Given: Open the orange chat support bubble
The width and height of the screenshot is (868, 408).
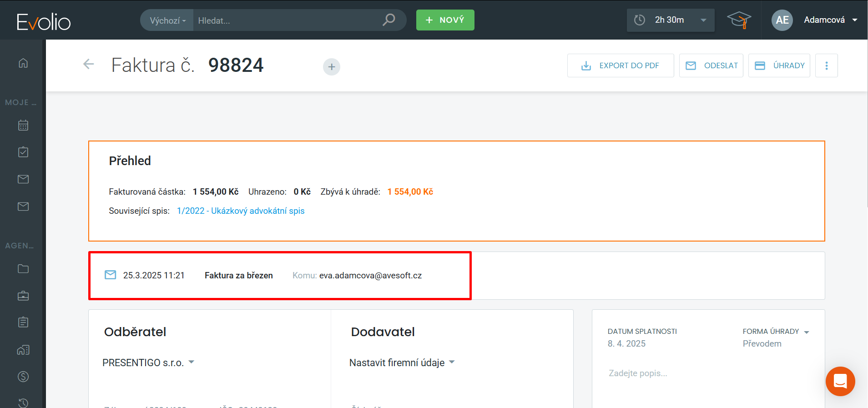Looking at the screenshot, I should 840,381.
